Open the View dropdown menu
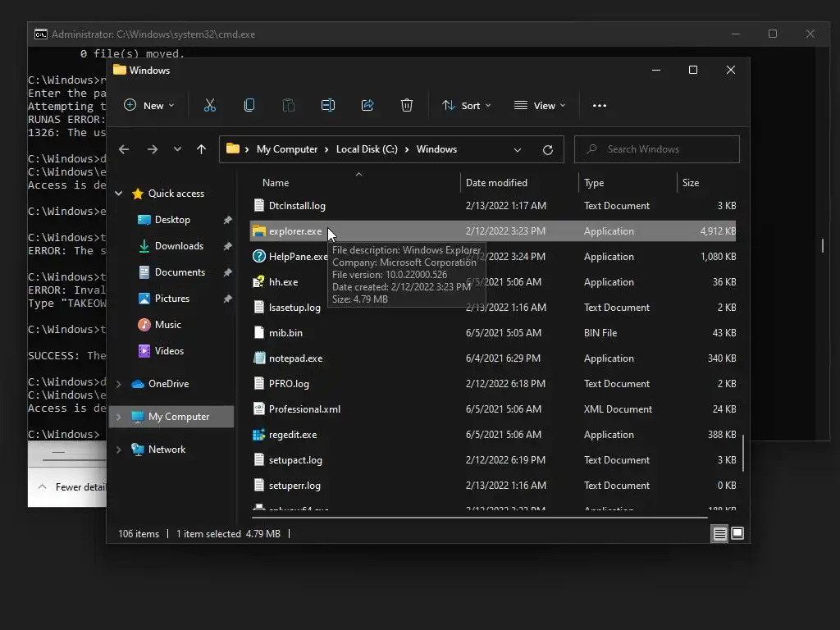 (x=540, y=106)
